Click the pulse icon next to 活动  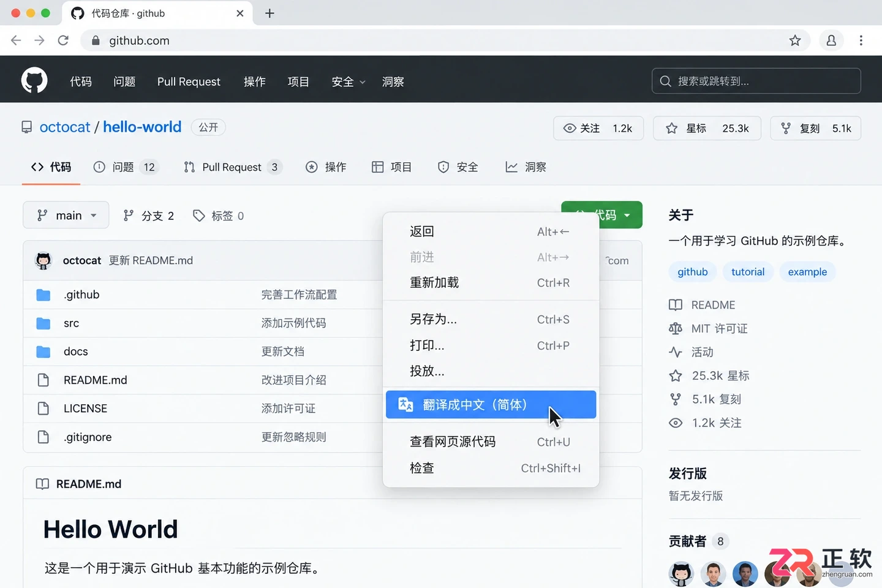(676, 352)
